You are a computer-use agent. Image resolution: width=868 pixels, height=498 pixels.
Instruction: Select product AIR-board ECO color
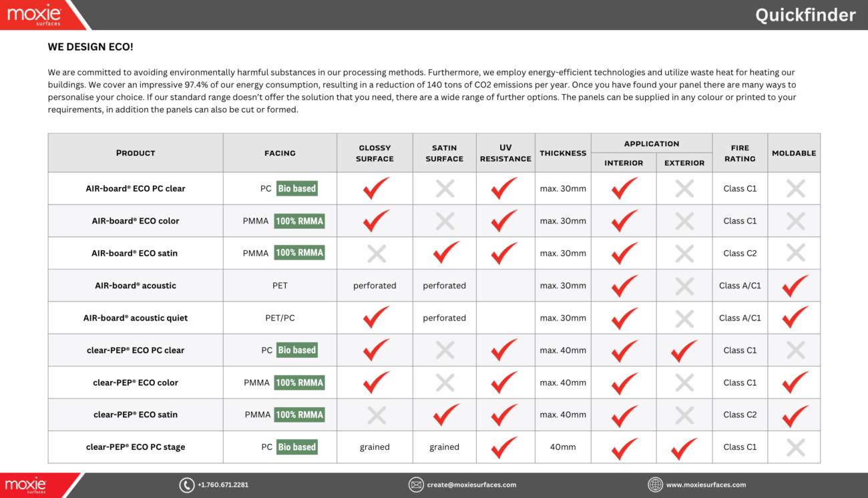tap(136, 221)
